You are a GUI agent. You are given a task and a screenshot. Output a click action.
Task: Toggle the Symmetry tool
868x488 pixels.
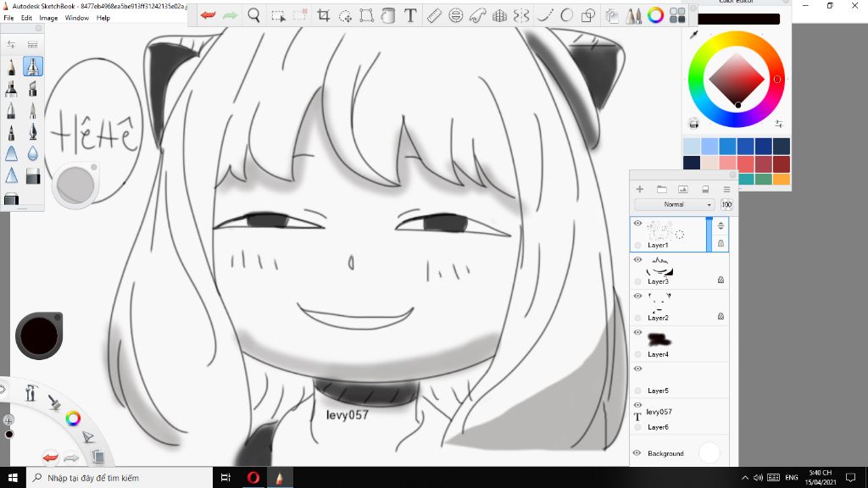pyautogui.click(x=521, y=15)
